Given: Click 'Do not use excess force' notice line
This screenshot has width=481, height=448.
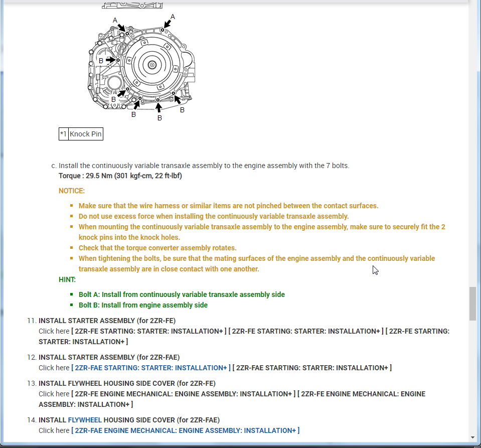Looking at the screenshot, I should click(x=214, y=216).
